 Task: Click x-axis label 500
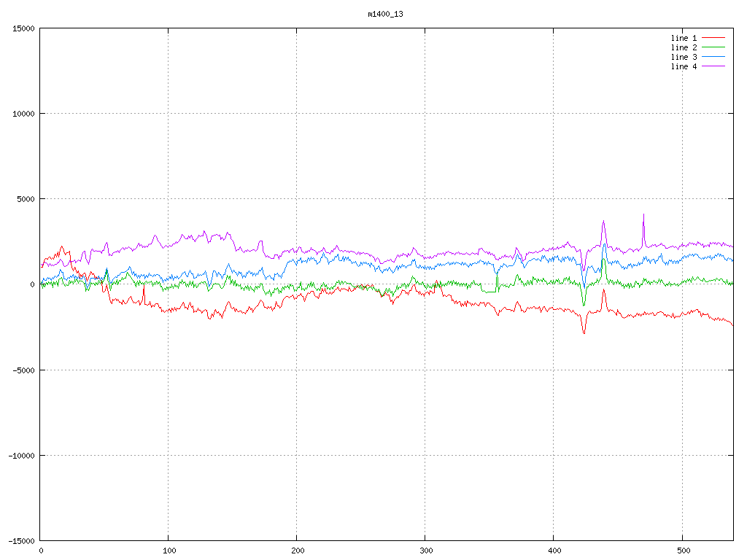684,551
